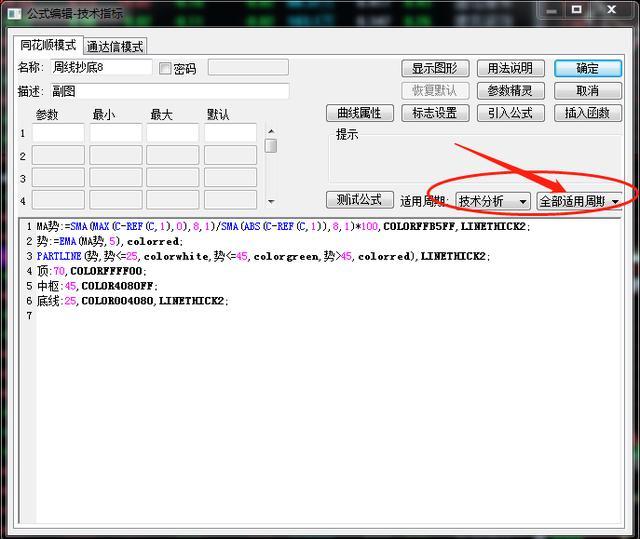
Task: Click row 1 默认 field
Action: [231, 133]
